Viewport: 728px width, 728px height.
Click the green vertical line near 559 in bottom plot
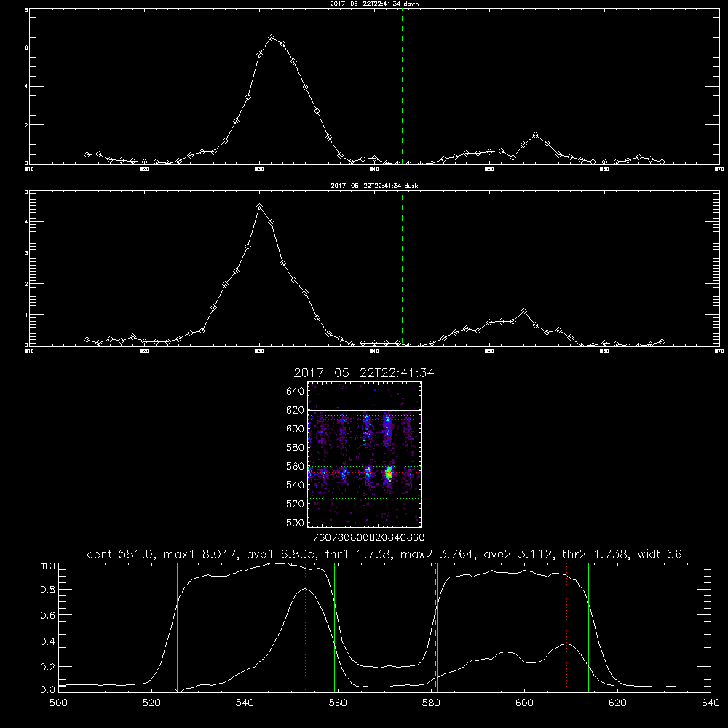pyautogui.click(x=335, y=628)
